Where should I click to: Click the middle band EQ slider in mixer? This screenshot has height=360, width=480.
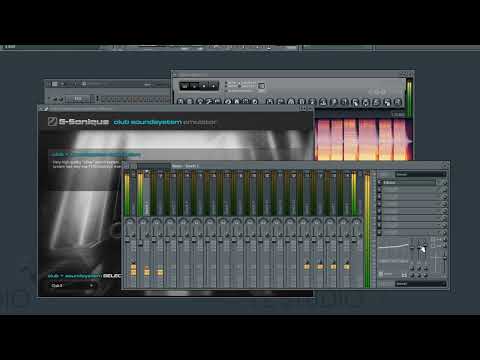(x=419, y=248)
